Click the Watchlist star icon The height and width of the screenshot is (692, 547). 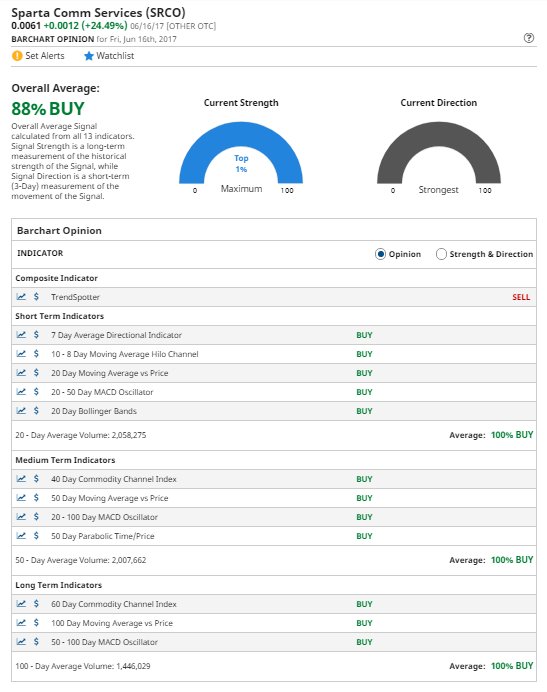point(89,56)
